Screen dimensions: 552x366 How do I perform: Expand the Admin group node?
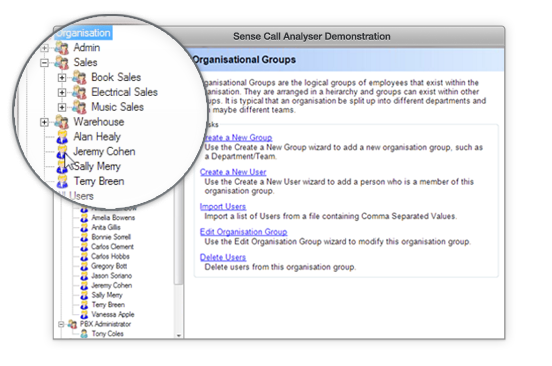tap(44, 48)
